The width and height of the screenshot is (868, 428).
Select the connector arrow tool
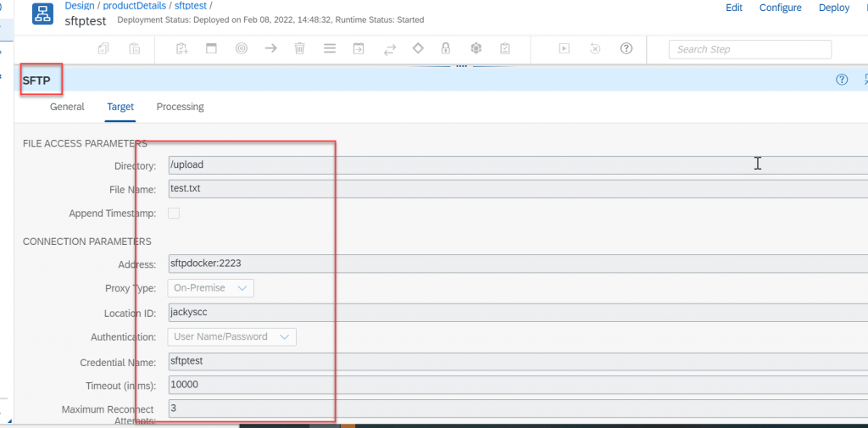click(270, 48)
